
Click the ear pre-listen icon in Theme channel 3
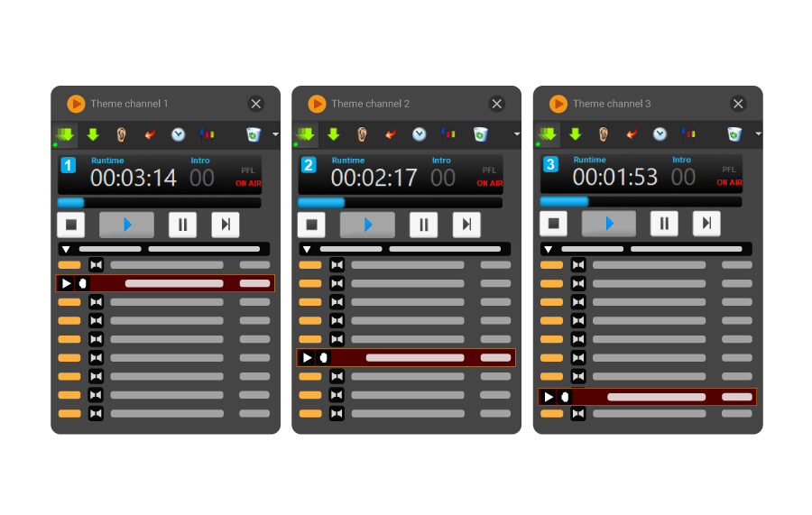(x=604, y=134)
